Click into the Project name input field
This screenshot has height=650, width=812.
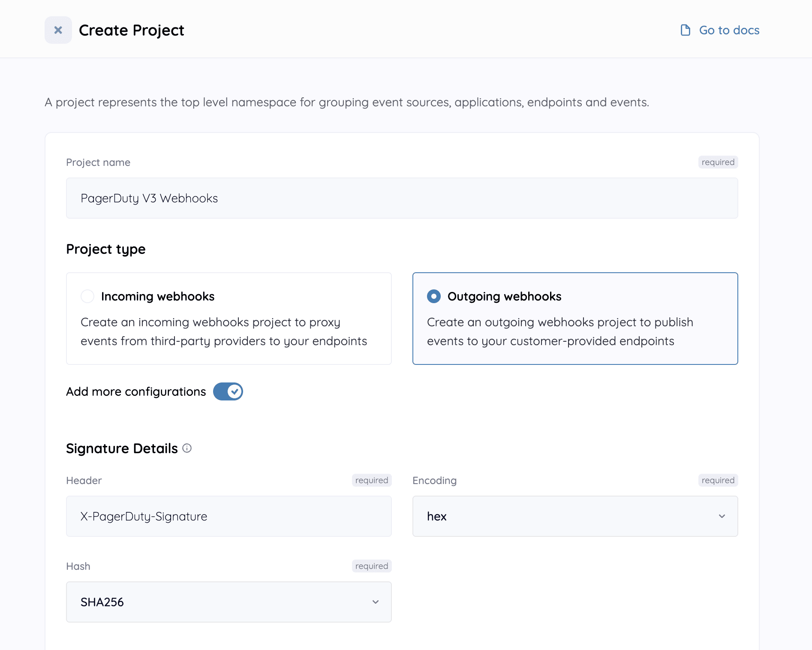pyautogui.click(x=402, y=198)
